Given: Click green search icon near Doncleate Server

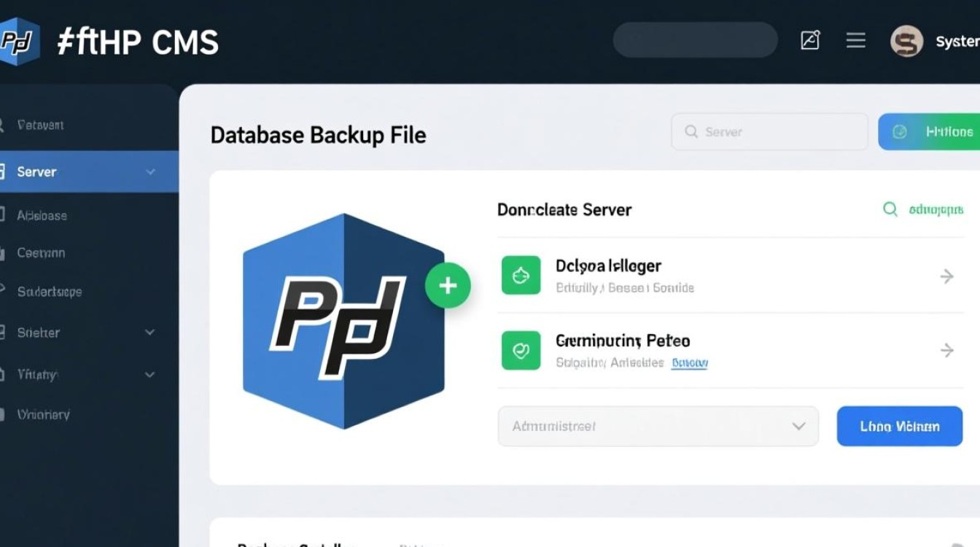Looking at the screenshot, I should point(890,209).
